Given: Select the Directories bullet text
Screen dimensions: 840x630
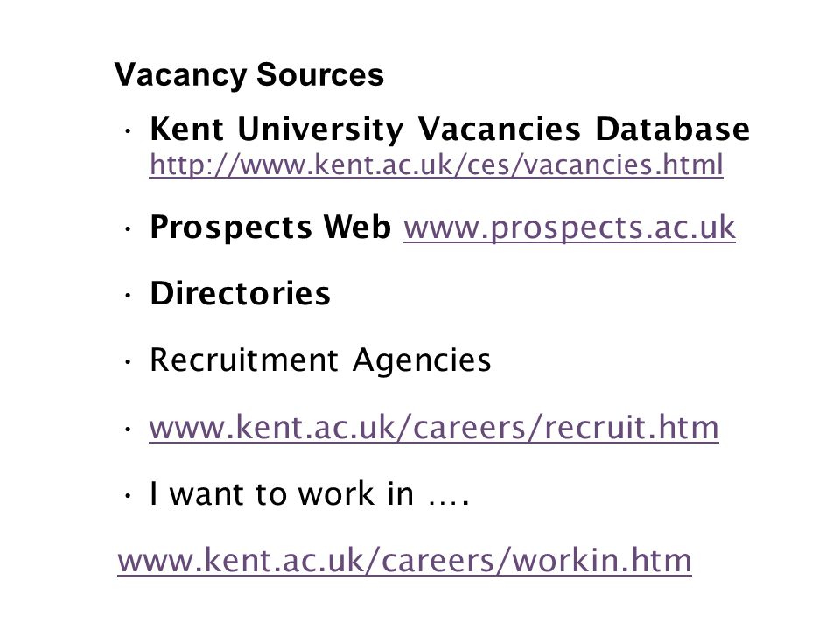Looking at the screenshot, I should pyautogui.click(x=240, y=294).
